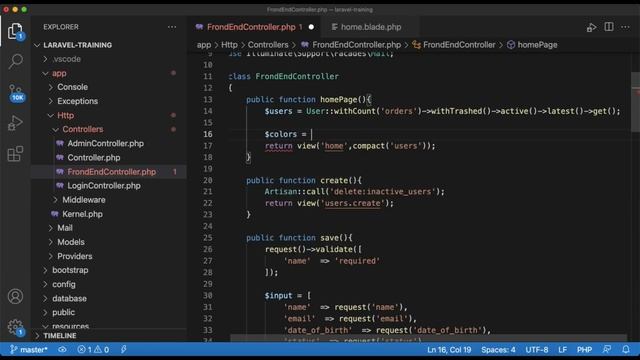
Task: Expand the Middleware folder
Action: pos(56,200)
